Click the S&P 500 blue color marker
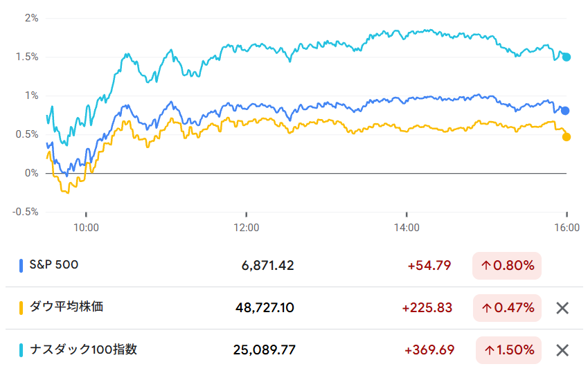Screen dimensions: 588x371 [x=21, y=265]
